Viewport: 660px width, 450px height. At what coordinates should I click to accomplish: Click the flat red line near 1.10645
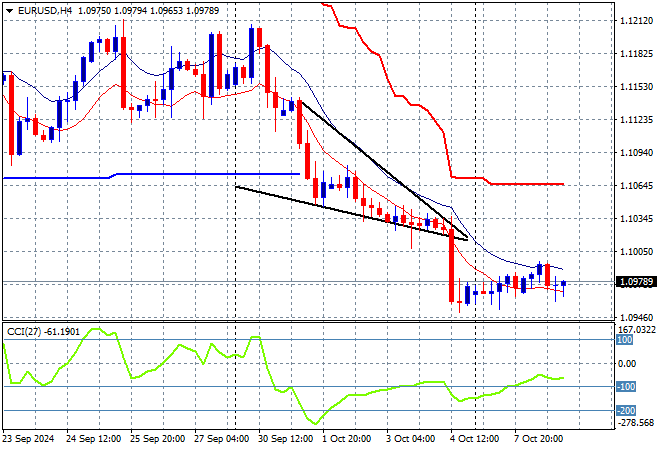(525, 184)
